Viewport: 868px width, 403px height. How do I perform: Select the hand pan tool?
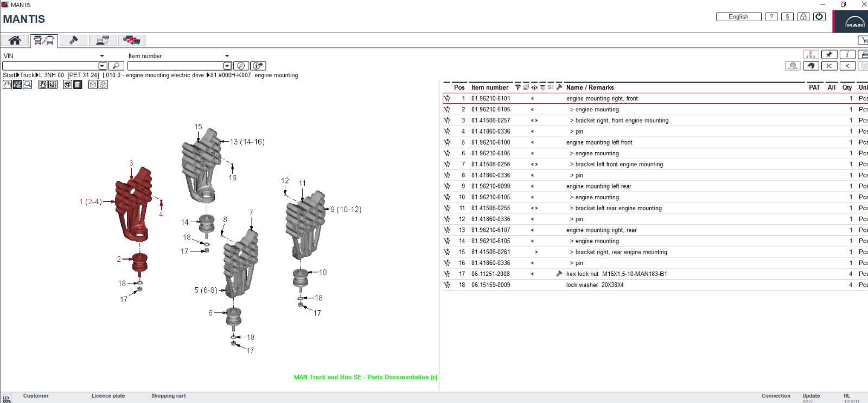click(7, 85)
